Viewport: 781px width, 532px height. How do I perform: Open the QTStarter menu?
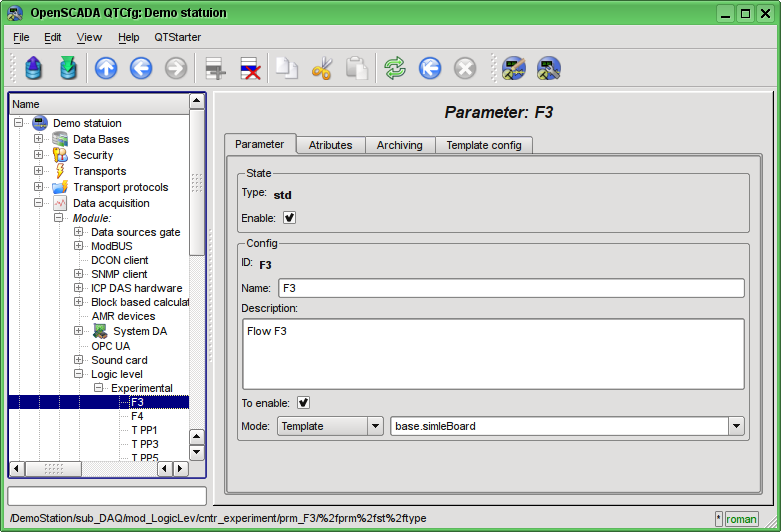[x=177, y=37]
